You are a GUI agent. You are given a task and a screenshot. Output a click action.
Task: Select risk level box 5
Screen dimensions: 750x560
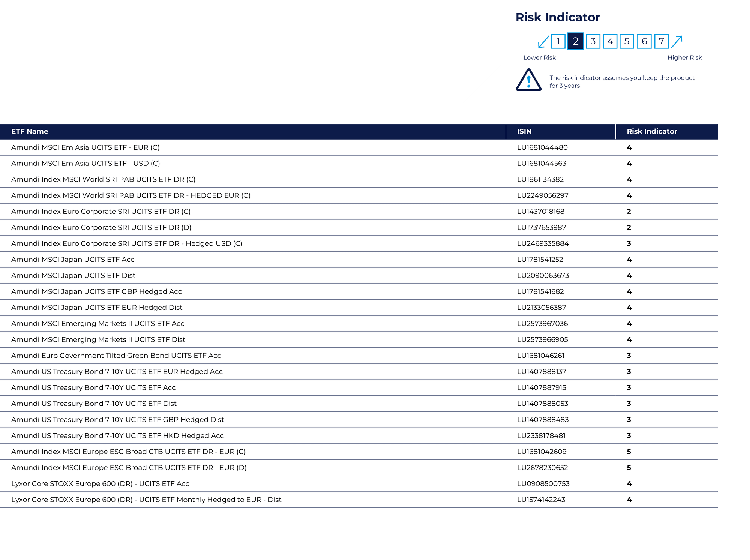pos(627,41)
